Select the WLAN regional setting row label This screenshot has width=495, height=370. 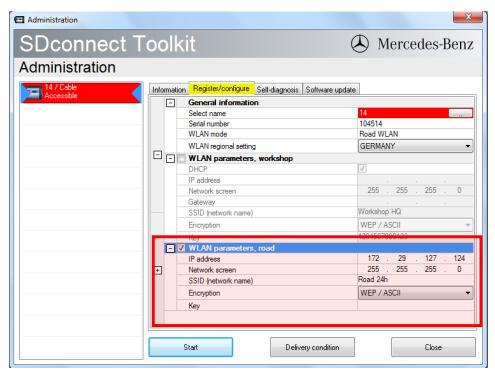click(x=222, y=146)
